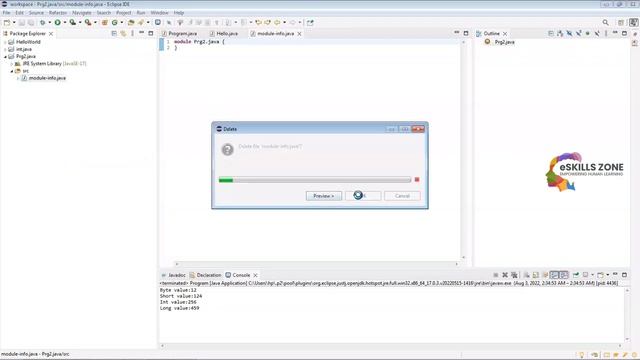The image size is (640, 360).
Task: Open the Refactor menu
Action: (58, 13)
